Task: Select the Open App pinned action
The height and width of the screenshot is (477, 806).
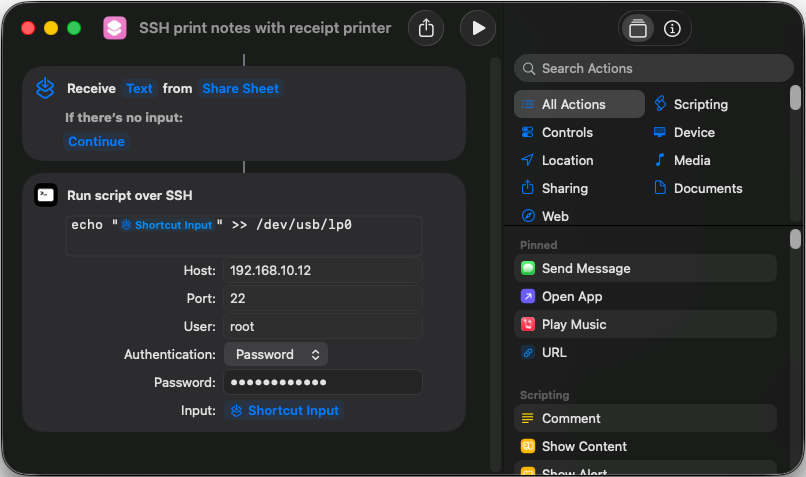Action: coord(645,297)
